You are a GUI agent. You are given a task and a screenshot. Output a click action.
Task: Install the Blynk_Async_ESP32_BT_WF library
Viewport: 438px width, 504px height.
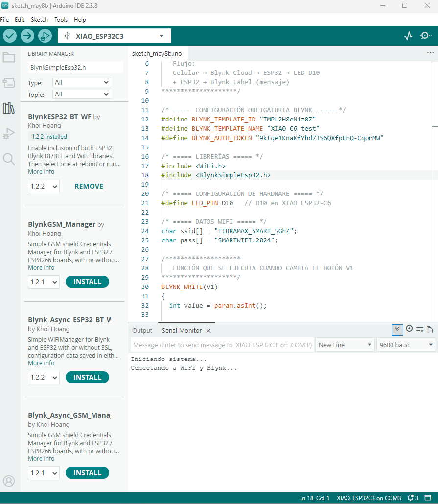[x=87, y=377]
